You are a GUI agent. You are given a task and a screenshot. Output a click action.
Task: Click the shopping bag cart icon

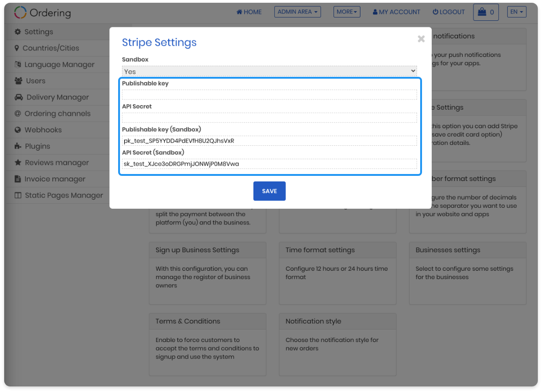[x=482, y=12]
